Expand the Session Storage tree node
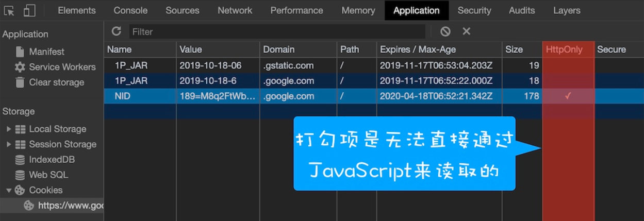The width and height of the screenshot is (644, 221). click(9, 145)
